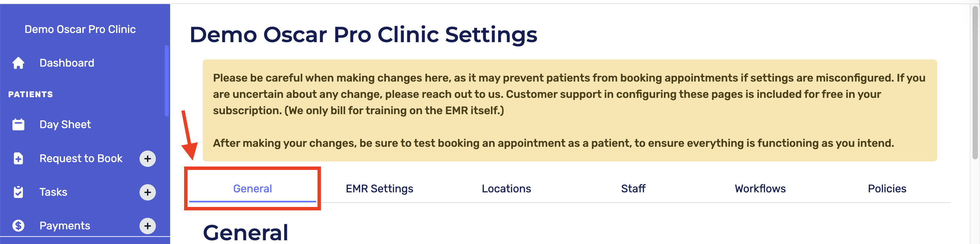
Task: Open the Dashboard link in sidebar
Action: pos(67,63)
